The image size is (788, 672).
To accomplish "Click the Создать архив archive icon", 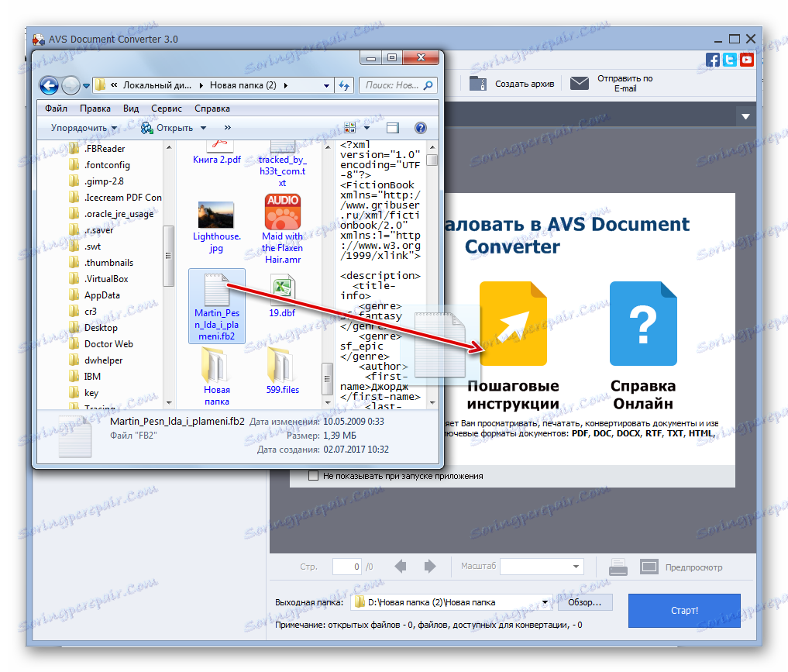I will click(477, 84).
